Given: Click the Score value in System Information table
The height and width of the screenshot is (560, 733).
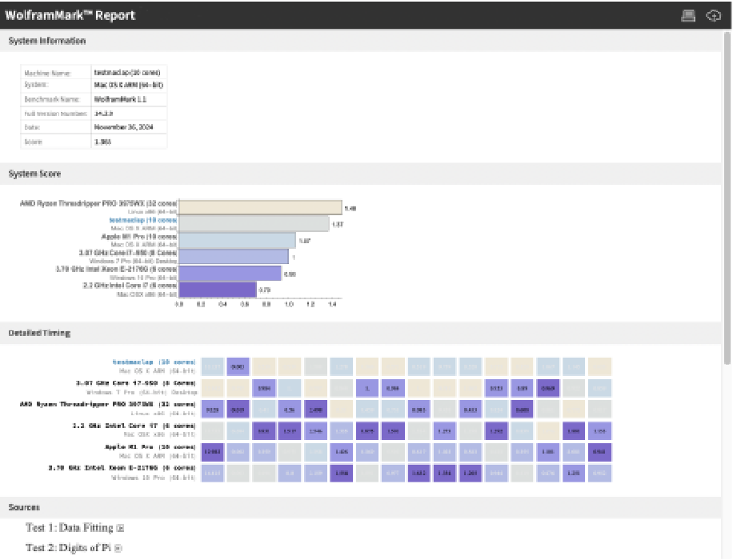Looking at the screenshot, I should tap(102, 142).
